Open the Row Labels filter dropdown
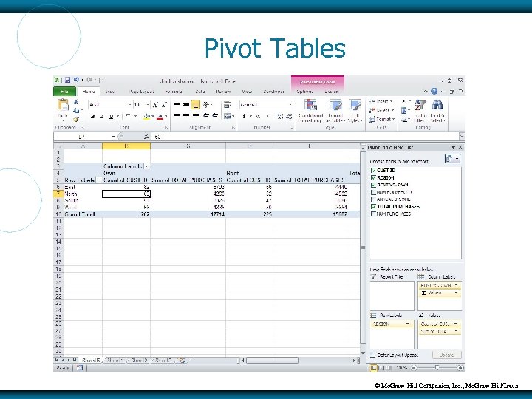This screenshot has height=399, width=532. (x=99, y=180)
